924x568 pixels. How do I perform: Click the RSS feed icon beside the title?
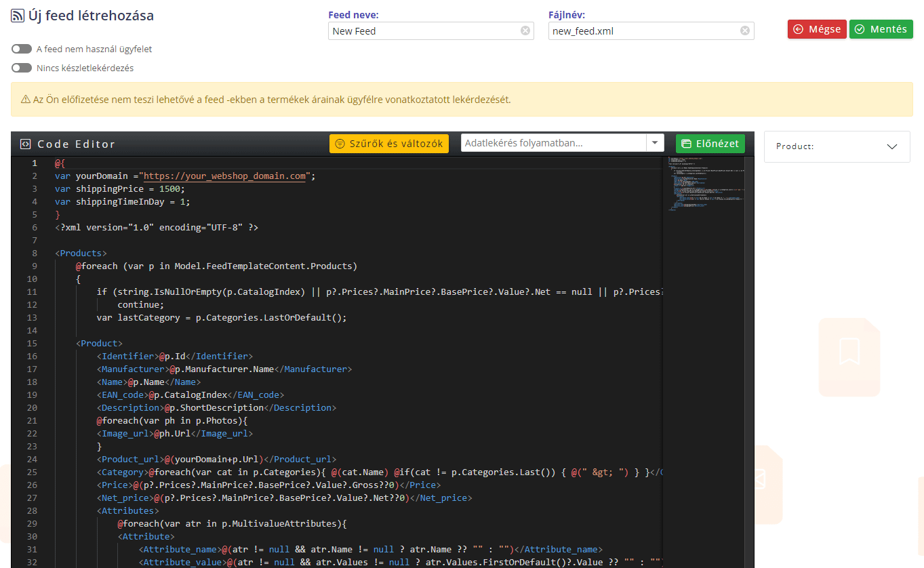[x=18, y=16]
